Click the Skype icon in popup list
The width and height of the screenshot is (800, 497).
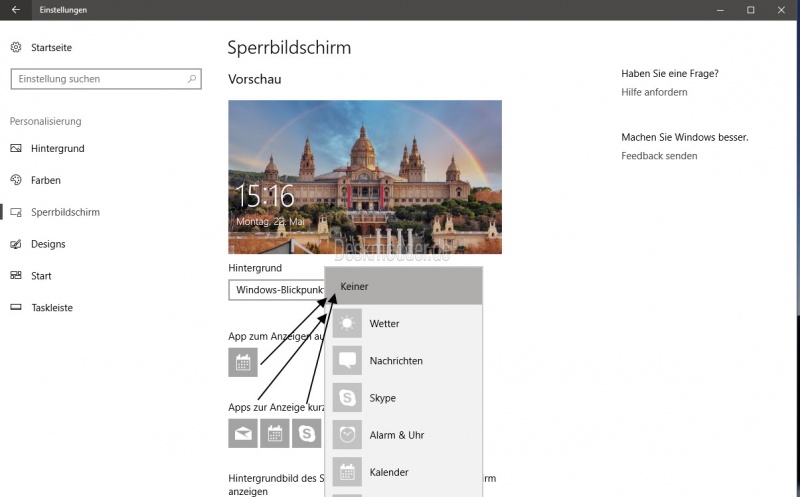coord(347,397)
